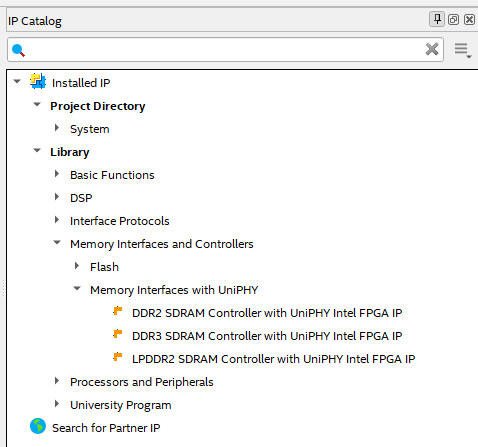This screenshot has height=447, width=478.
Task: Collapse the Installed IP tree node
Action: [x=17, y=81]
